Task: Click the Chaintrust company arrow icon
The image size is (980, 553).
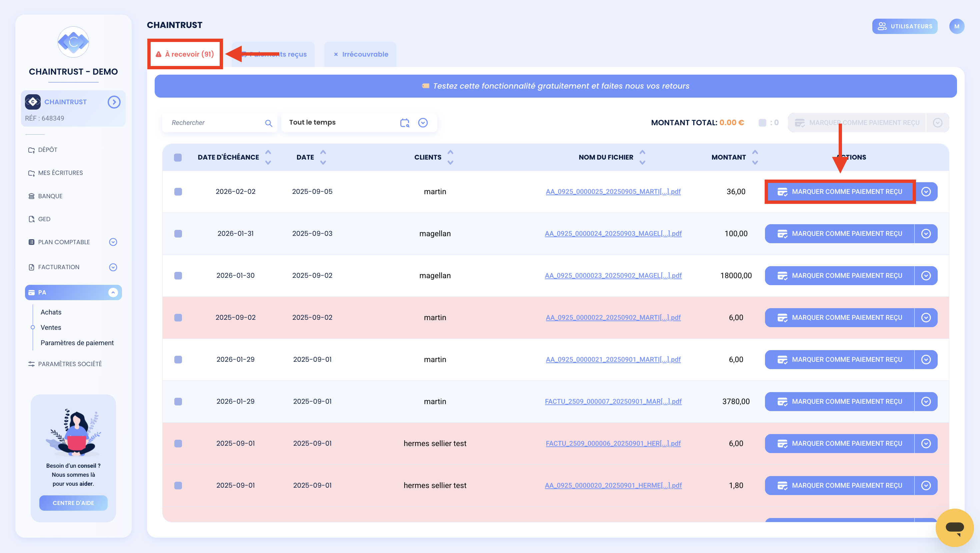Action: pos(114,102)
